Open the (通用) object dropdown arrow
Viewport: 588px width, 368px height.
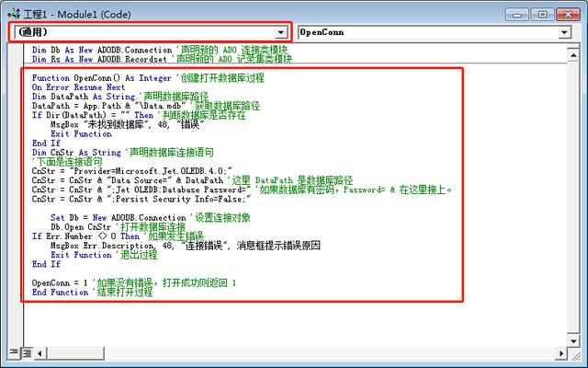point(280,33)
